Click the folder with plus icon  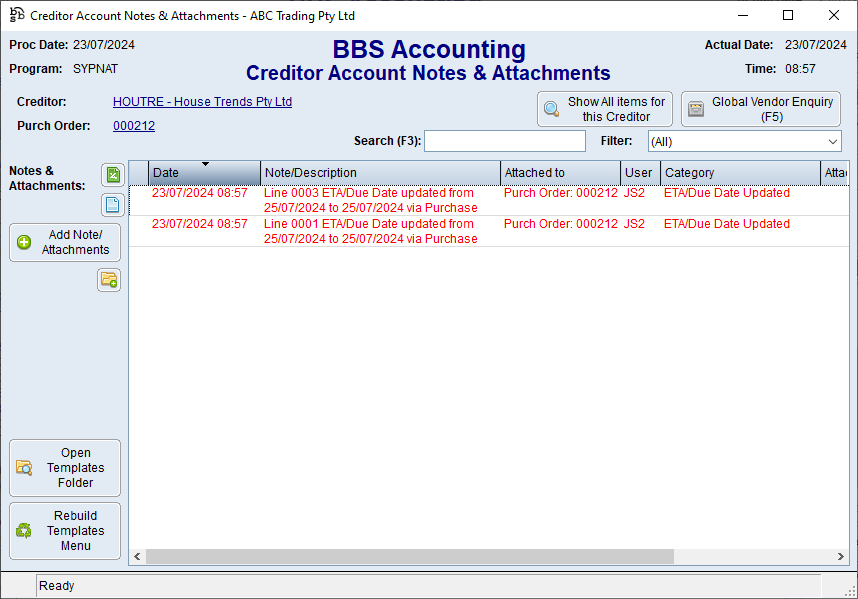point(109,280)
